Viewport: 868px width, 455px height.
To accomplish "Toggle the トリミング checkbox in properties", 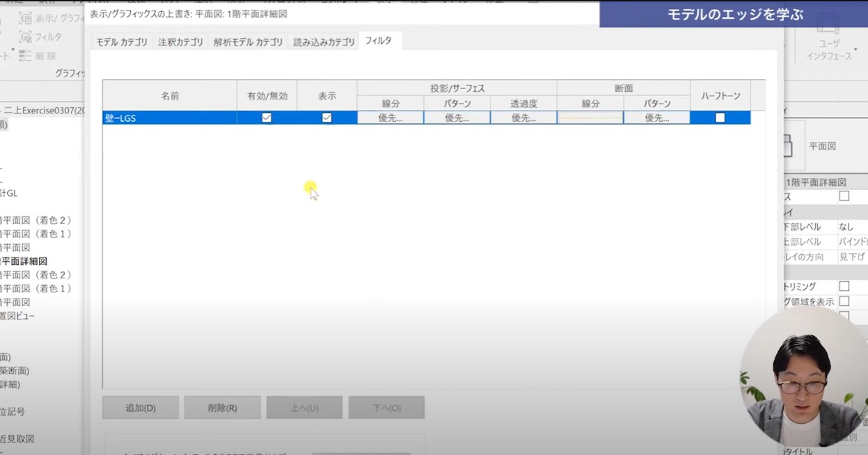I will [x=844, y=286].
